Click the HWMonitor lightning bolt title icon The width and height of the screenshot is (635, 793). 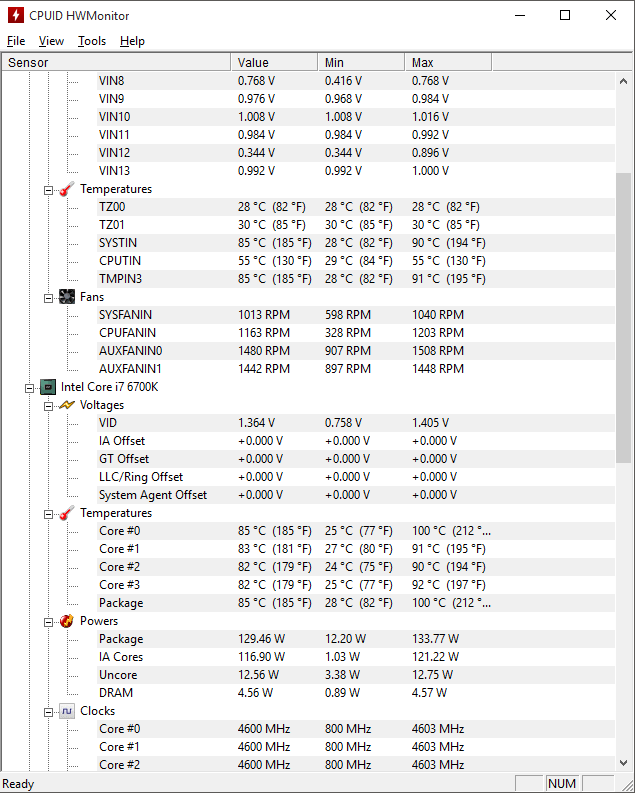click(x=15, y=15)
